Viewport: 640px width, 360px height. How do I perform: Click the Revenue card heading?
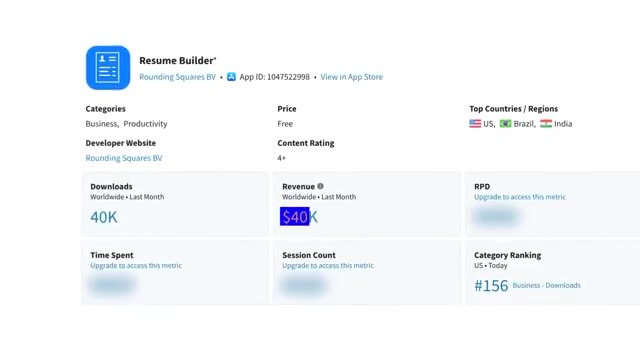298,187
